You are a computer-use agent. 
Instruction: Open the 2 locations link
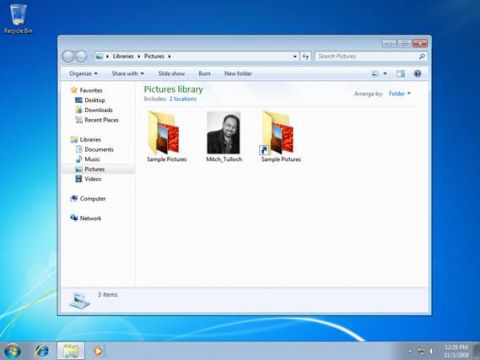pos(183,99)
